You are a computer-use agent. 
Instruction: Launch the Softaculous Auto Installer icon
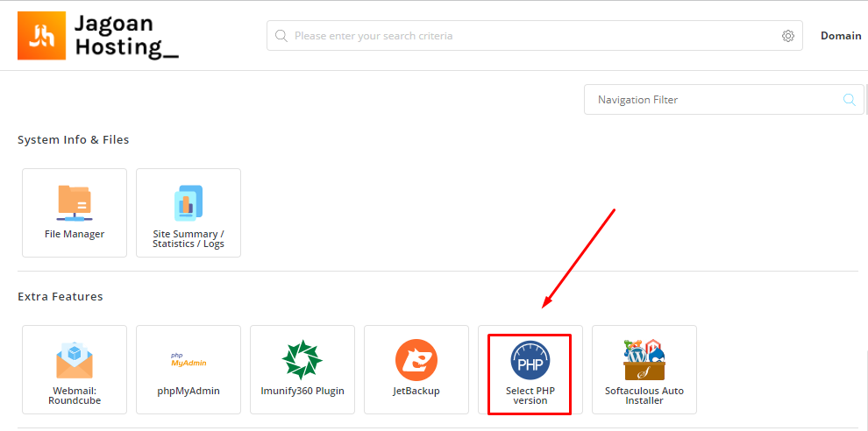(x=644, y=360)
